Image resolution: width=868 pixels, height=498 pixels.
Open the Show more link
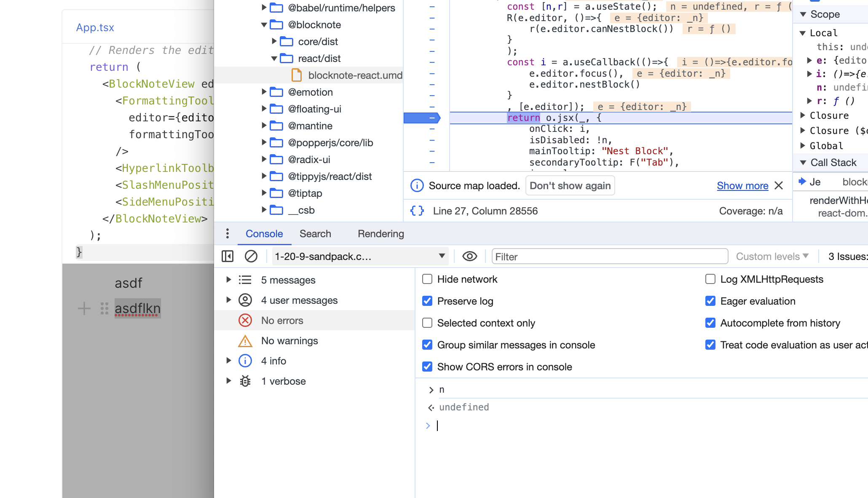click(x=743, y=185)
